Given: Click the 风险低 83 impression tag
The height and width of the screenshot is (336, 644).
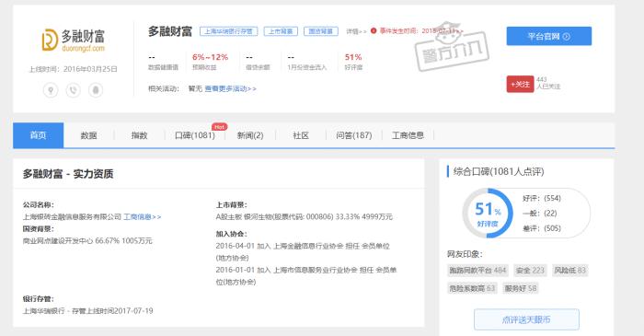Looking at the screenshot, I should pyautogui.click(x=570, y=271).
